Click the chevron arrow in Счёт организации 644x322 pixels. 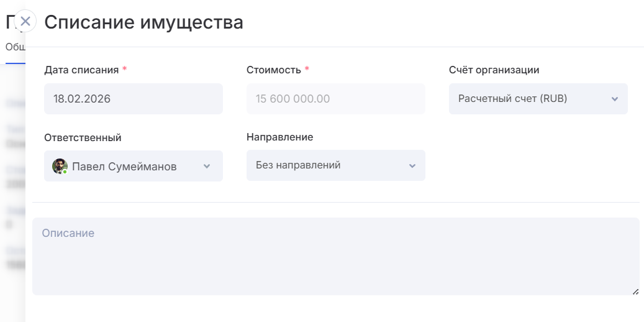614,99
